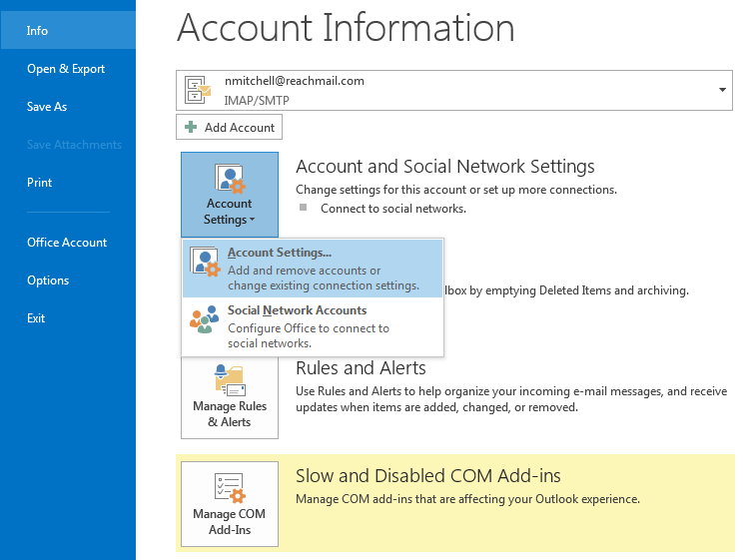Open the nmitchell@reachmail.com account combo box
The height and width of the screenshot is (560, 744).
pos(454,90)
